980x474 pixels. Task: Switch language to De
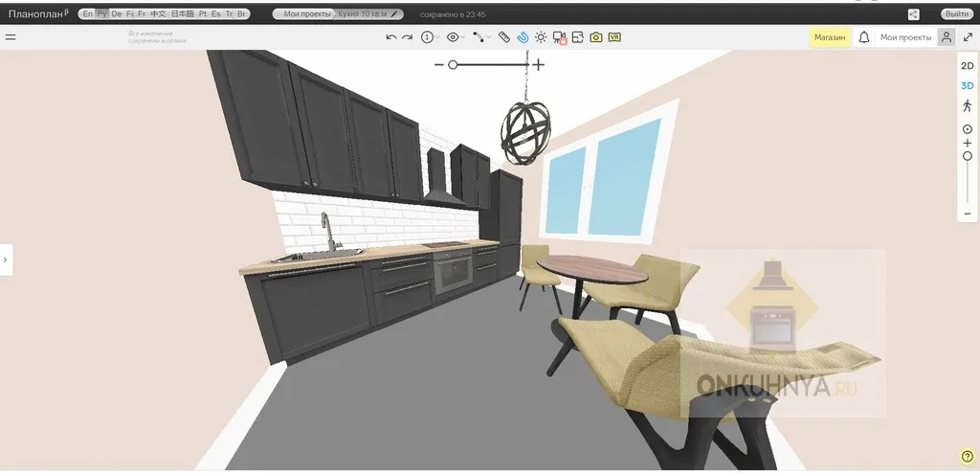coord(116,13)
